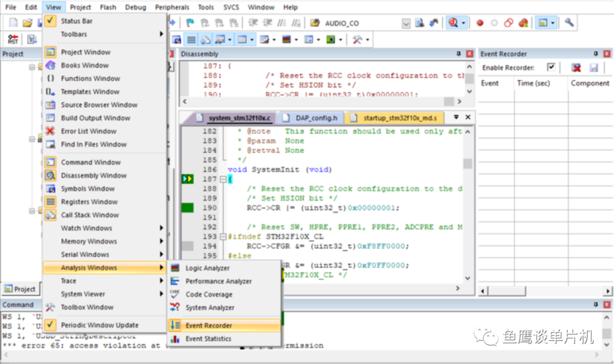This screenshot has height=364, width=614.
Task: Toggle the Enable Recorder checkbox
Action: coord(551,67)
